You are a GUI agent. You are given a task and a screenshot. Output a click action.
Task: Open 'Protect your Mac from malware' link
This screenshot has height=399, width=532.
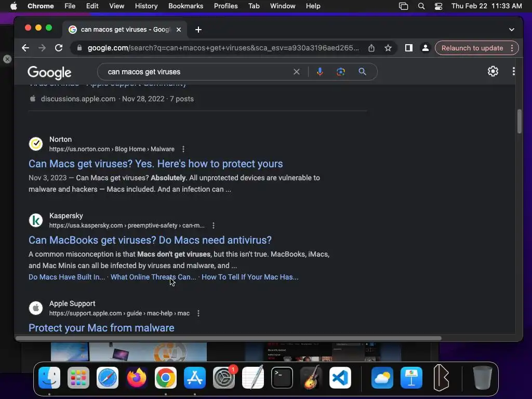click(101, 328)
